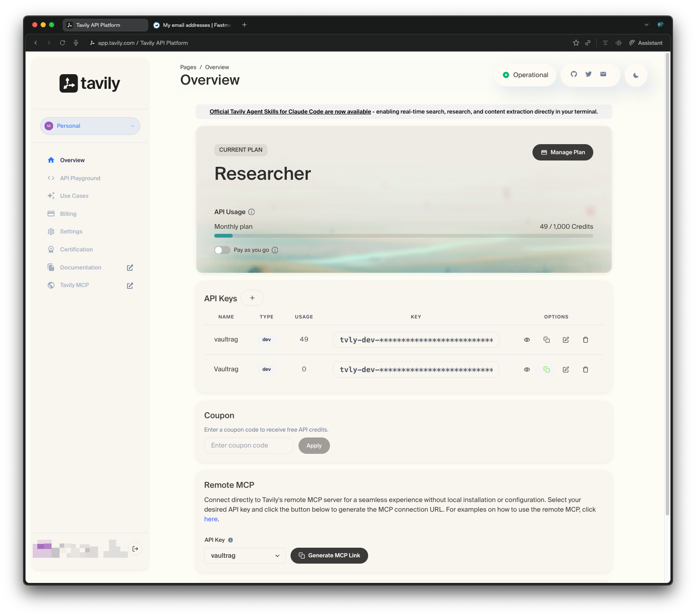Edit the Vaultrag API key with usage 0

(566, 370)
